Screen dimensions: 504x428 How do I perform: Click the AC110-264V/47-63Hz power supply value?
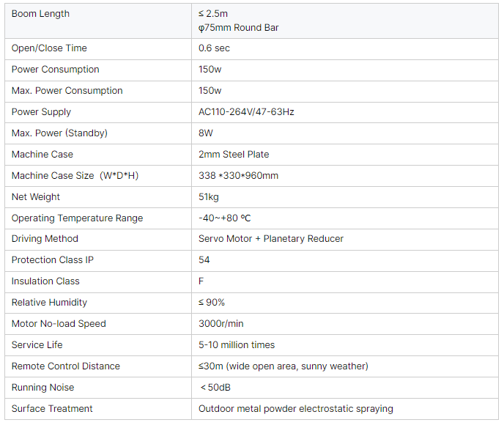[246, 112]
